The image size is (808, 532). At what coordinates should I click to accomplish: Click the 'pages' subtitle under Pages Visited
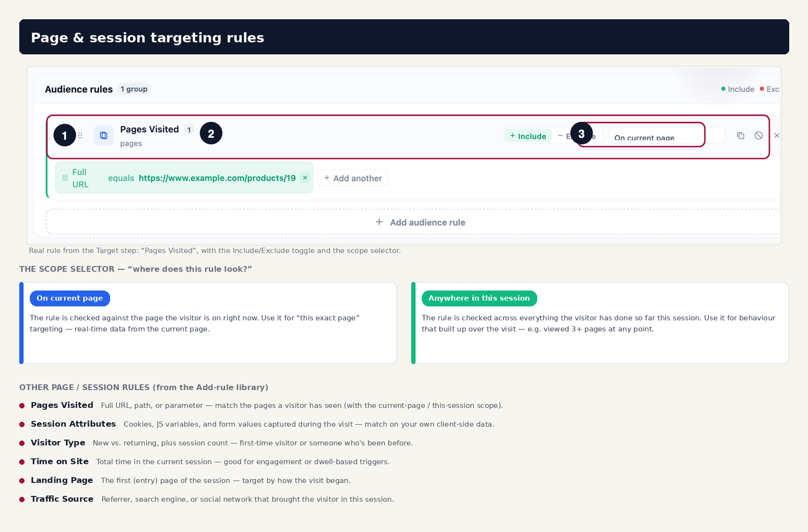131,143
